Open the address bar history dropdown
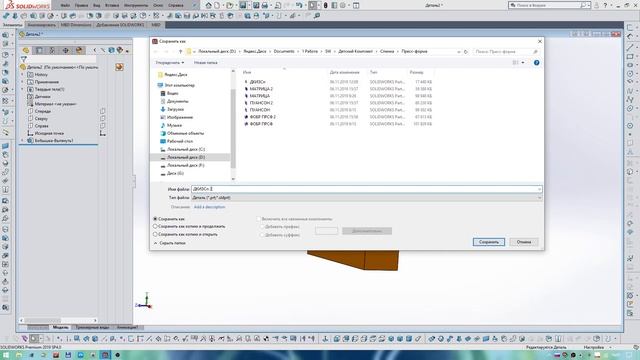The height and width of the screenshot is (360, 640). coord(459,52)
